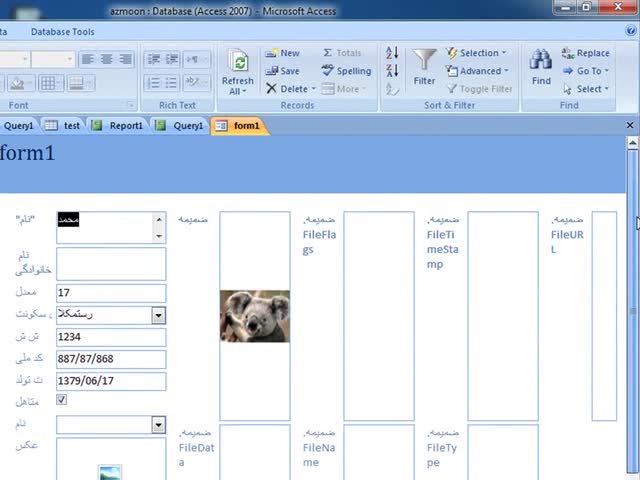Close the form1 document window
The width and height of the screenshot is (640, 480).
(630, 125)
